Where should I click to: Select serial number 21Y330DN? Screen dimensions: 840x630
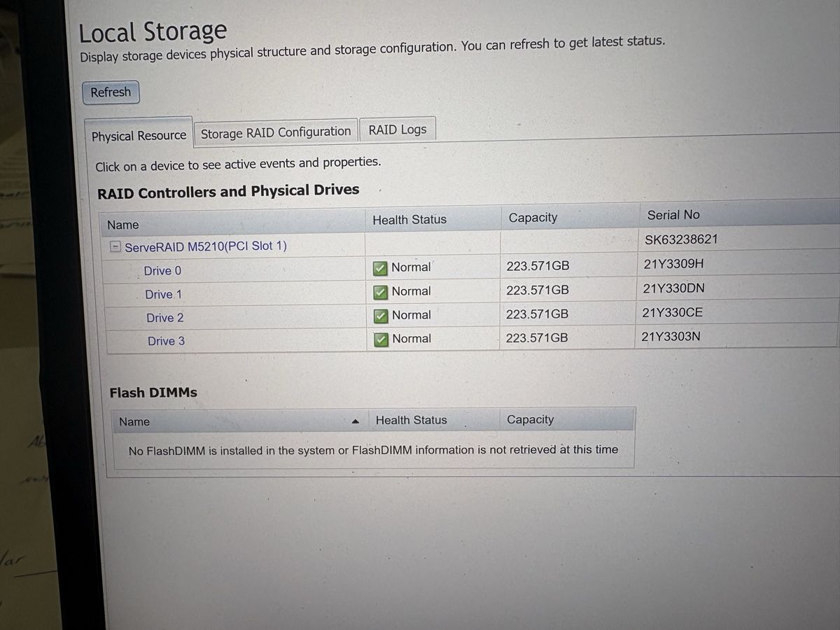coord(674,288)
